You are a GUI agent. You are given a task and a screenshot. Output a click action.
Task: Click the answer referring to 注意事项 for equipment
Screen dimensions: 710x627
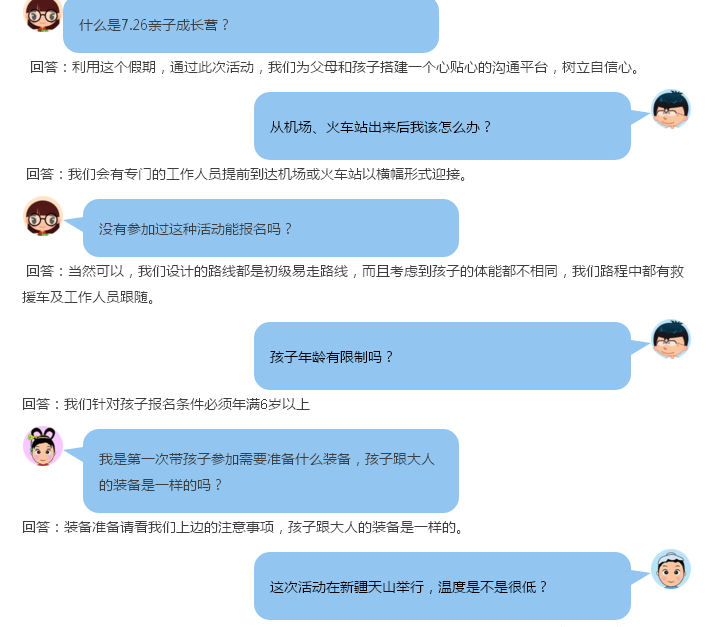(x=243, y=527)
